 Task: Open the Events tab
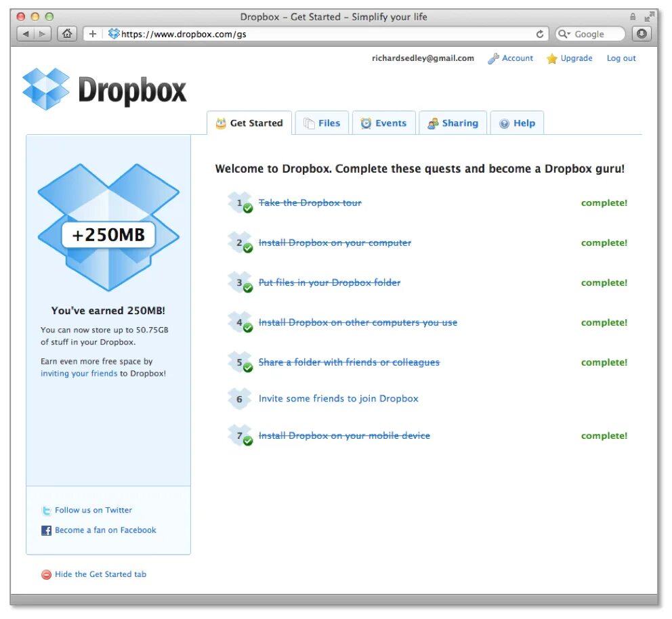pyautogui.click(x=384, y=123)
